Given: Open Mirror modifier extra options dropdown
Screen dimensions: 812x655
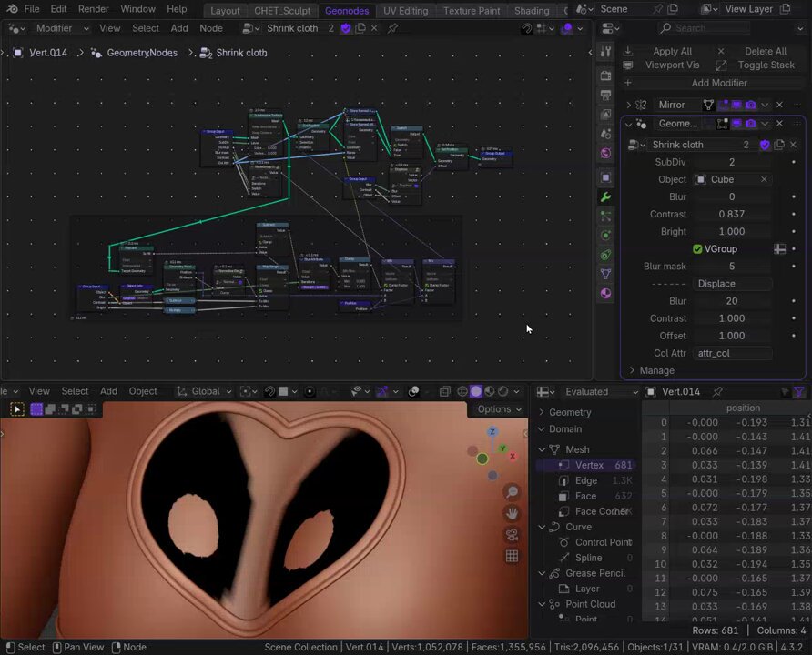Looking at the screenshot, I should pos(765,105).
